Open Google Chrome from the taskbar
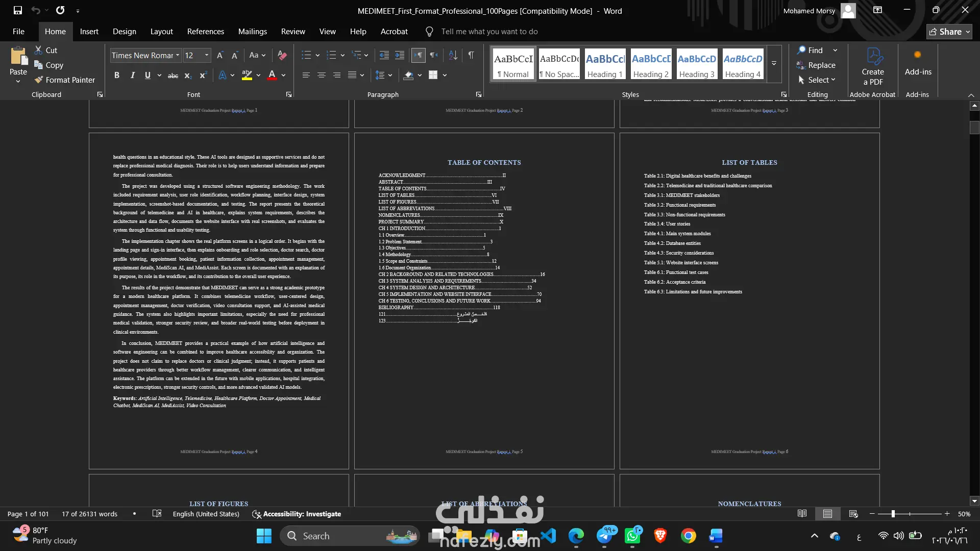980x551 pixels. (688, 536)
